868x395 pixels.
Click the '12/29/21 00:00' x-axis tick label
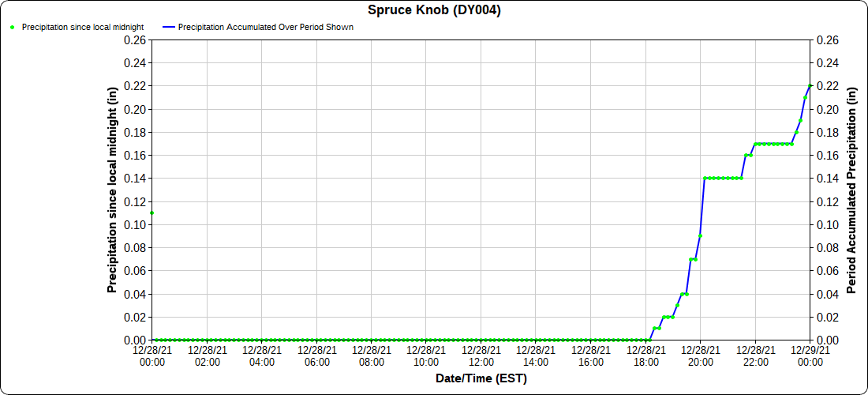pos(810,355)
